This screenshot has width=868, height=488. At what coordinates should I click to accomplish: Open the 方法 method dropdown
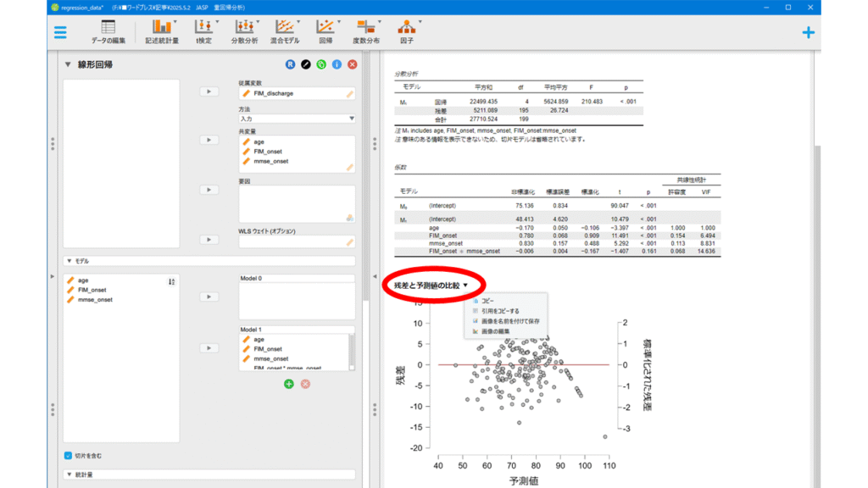tap(297, 119)
